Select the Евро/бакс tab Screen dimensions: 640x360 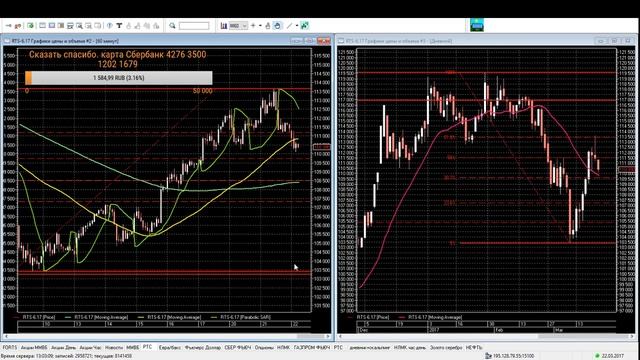(169, 347)
